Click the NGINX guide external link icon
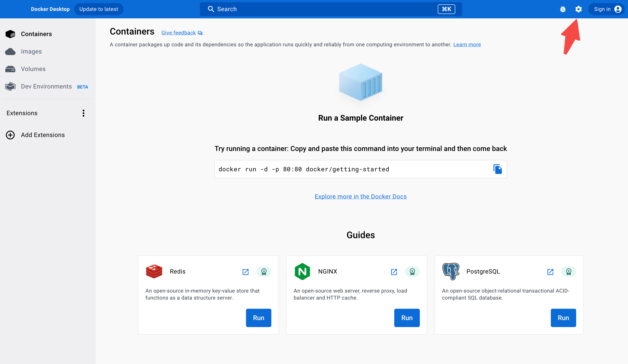 click(x=394, y=272)
